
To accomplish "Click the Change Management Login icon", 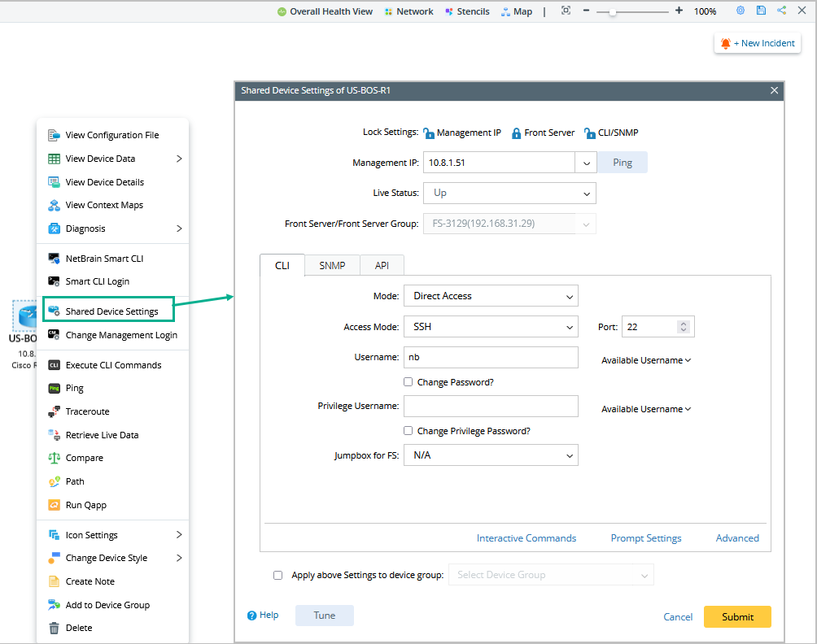I will coord(55,335).
